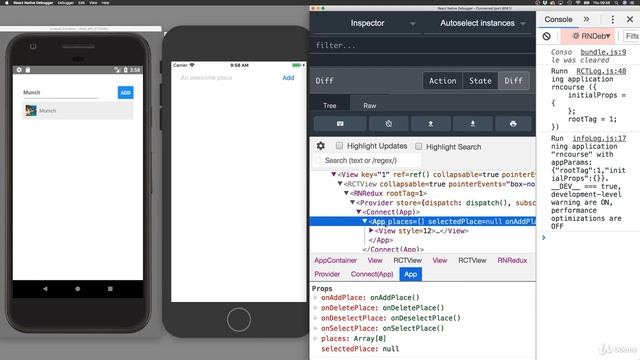Open React DevTools settings gear
This screenshot has width=640, height=360.
(321, 146)
